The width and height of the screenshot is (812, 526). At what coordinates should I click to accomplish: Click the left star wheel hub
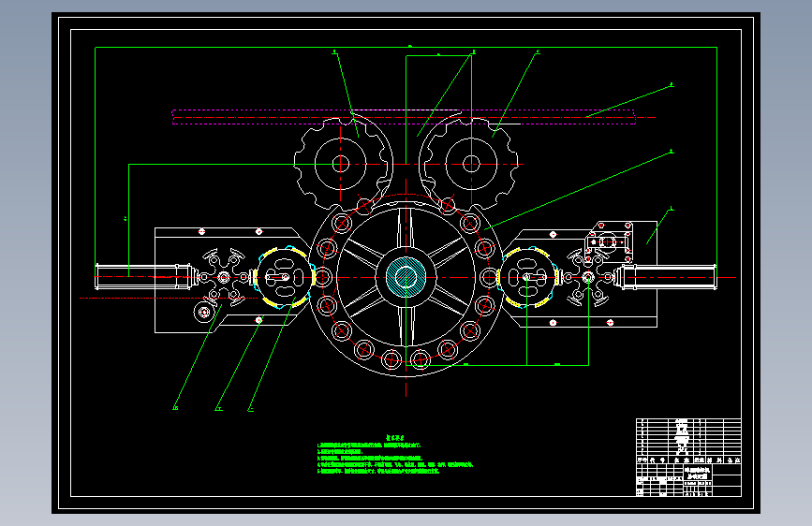click(224, 277)
